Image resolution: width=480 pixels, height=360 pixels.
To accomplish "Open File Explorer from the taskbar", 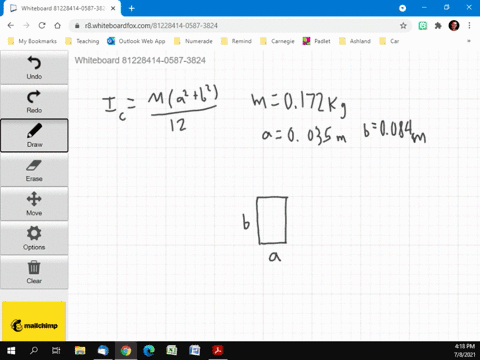I will tap(80, 351).
